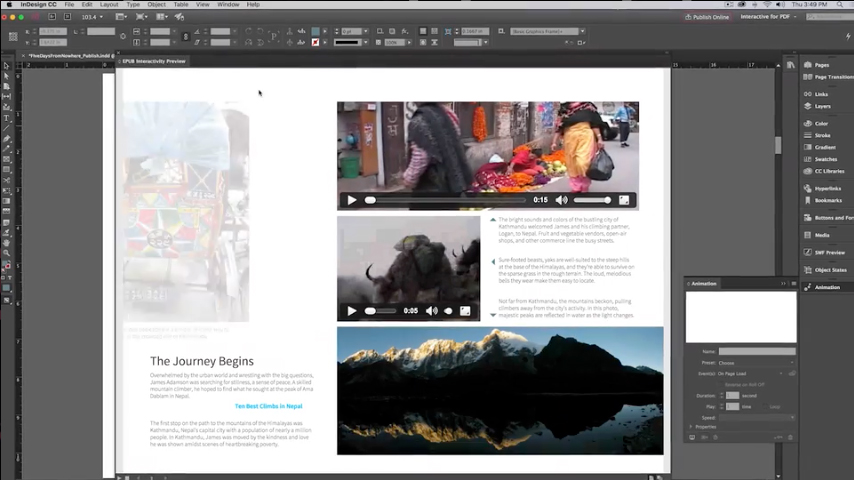Play the street market video

pos(351,200)
